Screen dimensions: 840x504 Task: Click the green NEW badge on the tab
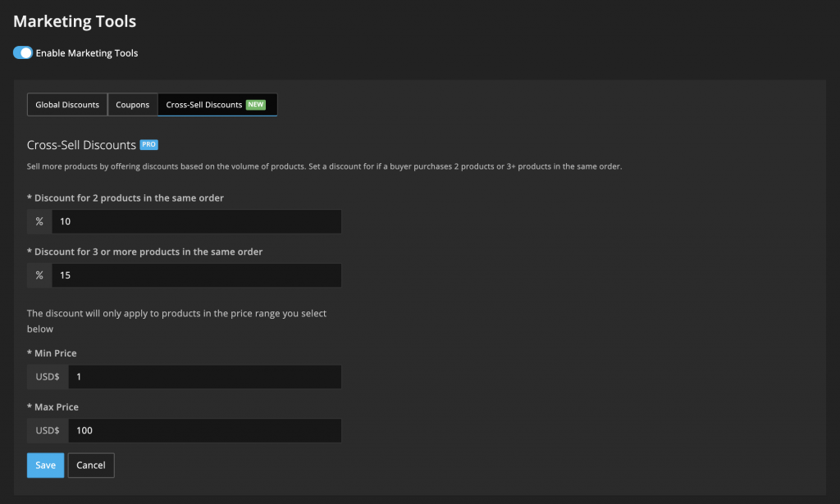point(256,105)
